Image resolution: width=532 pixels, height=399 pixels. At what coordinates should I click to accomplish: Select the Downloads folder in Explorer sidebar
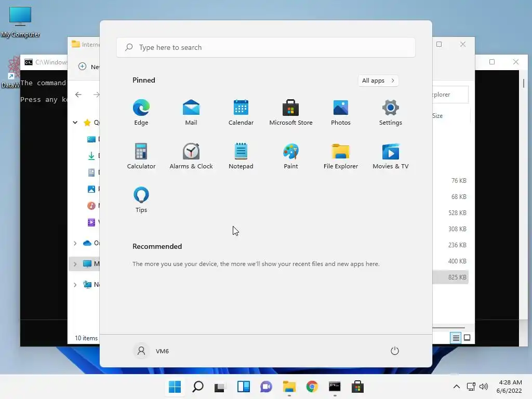[x=93, y=156]
